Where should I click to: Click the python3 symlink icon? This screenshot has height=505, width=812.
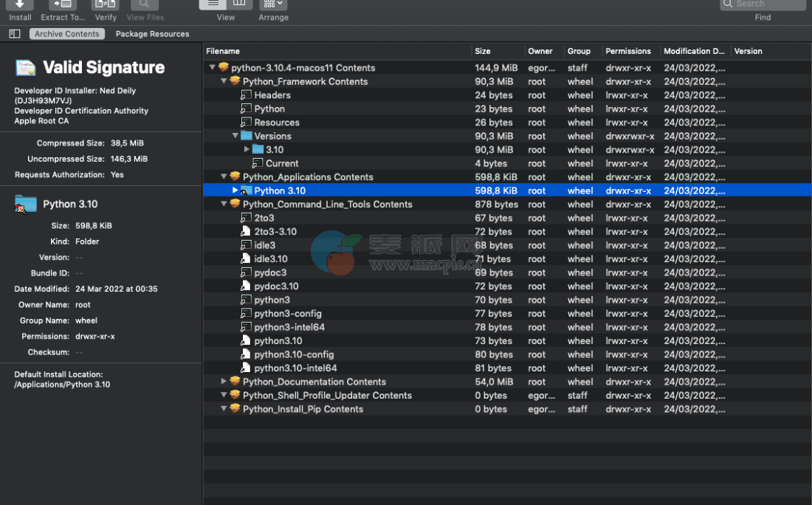246,299
